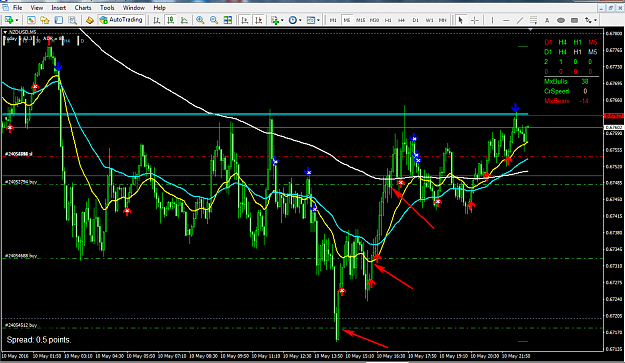
Task: Choose the Trendline drawing tool
Action: pyautogui.click(x=520, y=20)
